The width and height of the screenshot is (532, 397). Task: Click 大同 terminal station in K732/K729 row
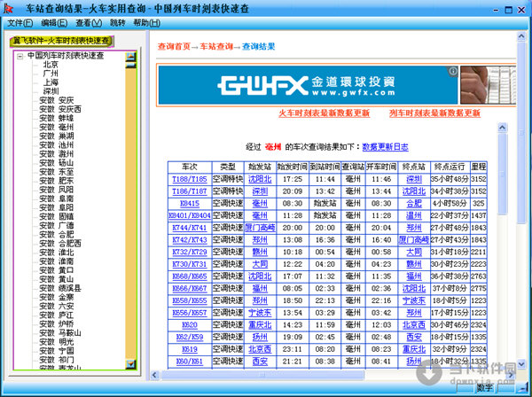click(x=414, y=253)
